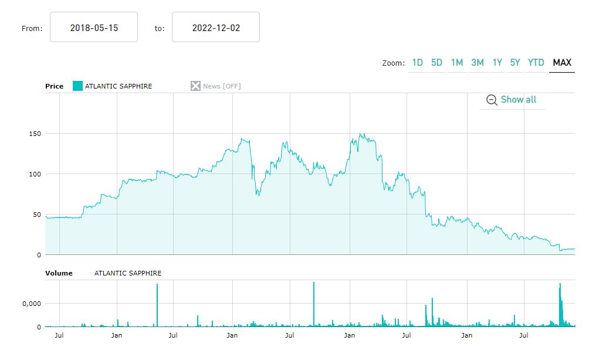This screenshot has width=596, height=364.
Task: Select the 5D zoom range
Action: click(436, 63)
